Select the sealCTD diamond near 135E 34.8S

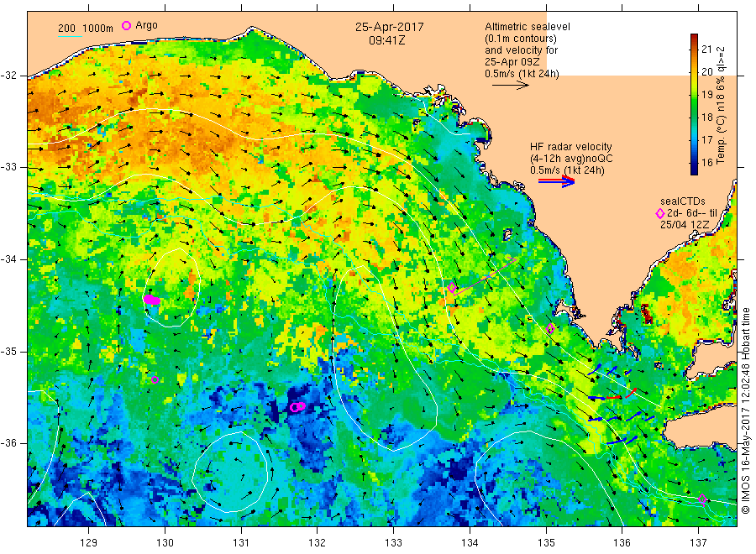550,328
